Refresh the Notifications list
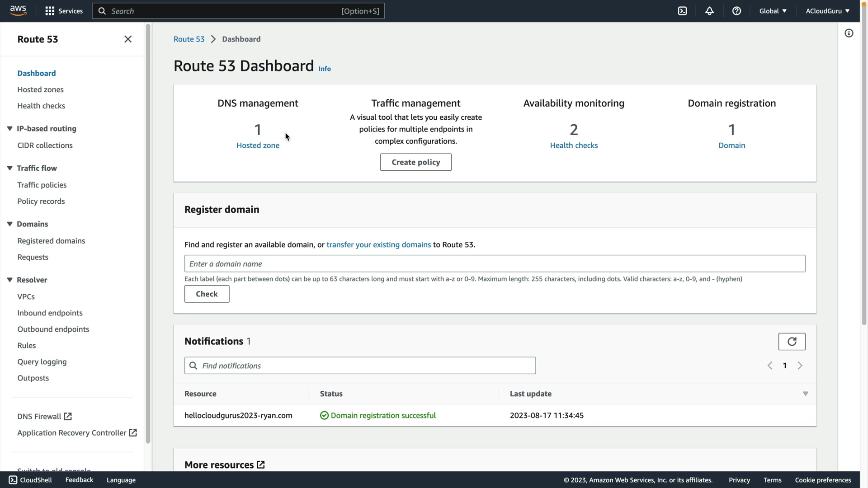Screen dimensions: 868x488 [x=792, y=342]
